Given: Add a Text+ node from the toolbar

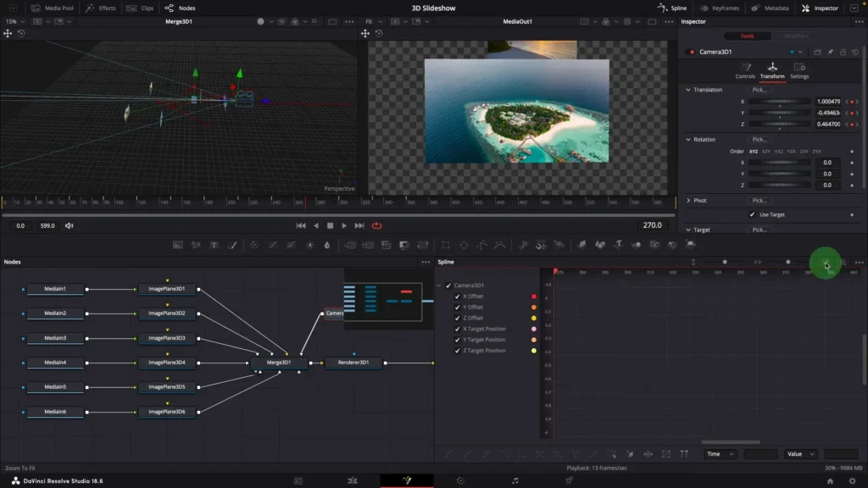Looking at the screenshot, I should tap(214, 245).
